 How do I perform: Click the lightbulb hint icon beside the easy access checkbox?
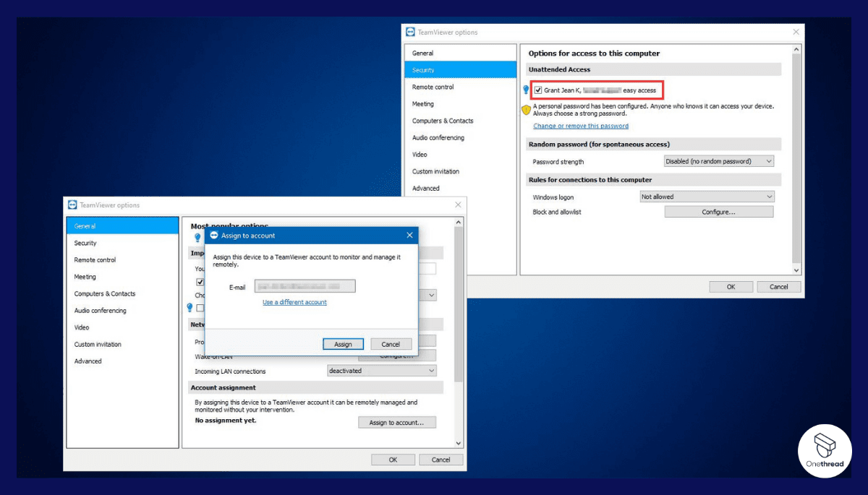tap(525, 90)
